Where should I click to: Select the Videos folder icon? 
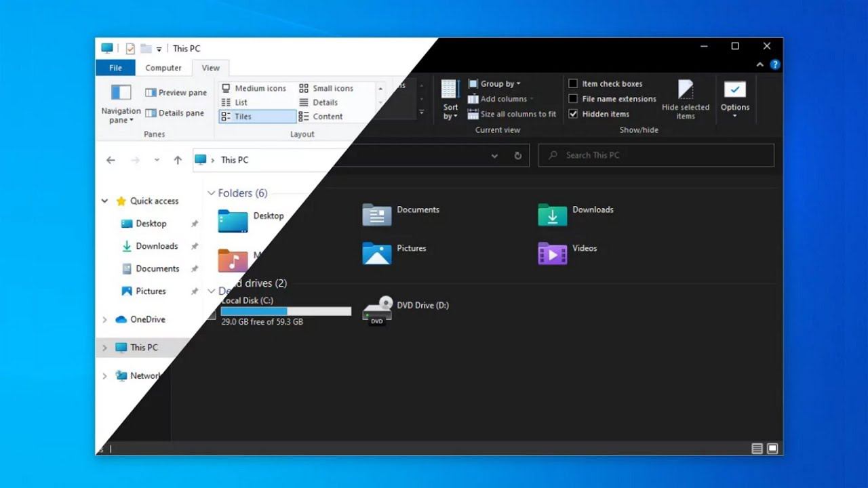(552, 253)
